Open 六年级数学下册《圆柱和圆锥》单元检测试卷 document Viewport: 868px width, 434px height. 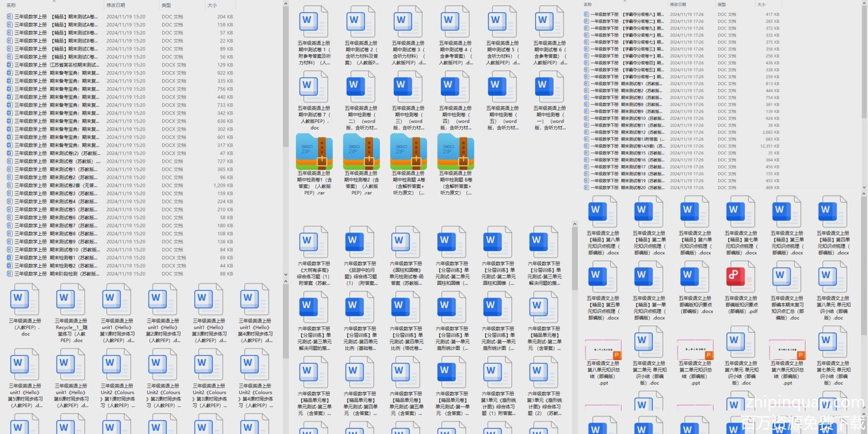click(406, 243)
